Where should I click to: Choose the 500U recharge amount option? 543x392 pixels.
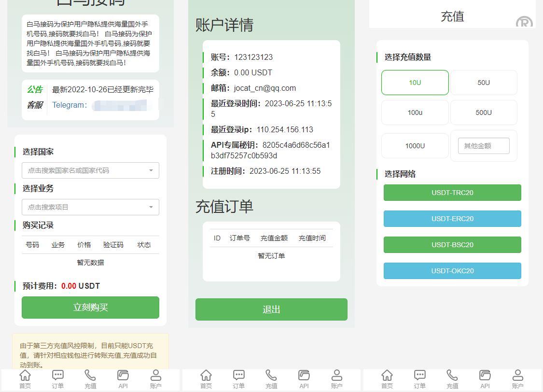[484, 112]
